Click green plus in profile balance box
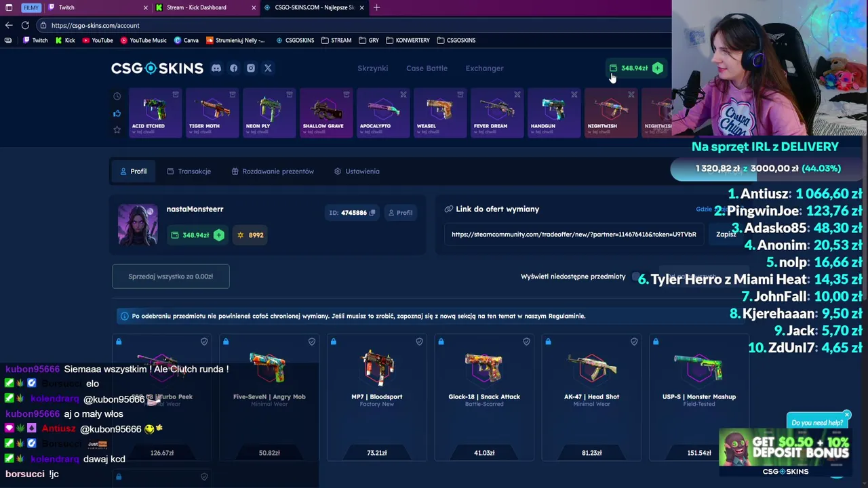The height and width of the screenshot is (488, 868). click(218, 235)
